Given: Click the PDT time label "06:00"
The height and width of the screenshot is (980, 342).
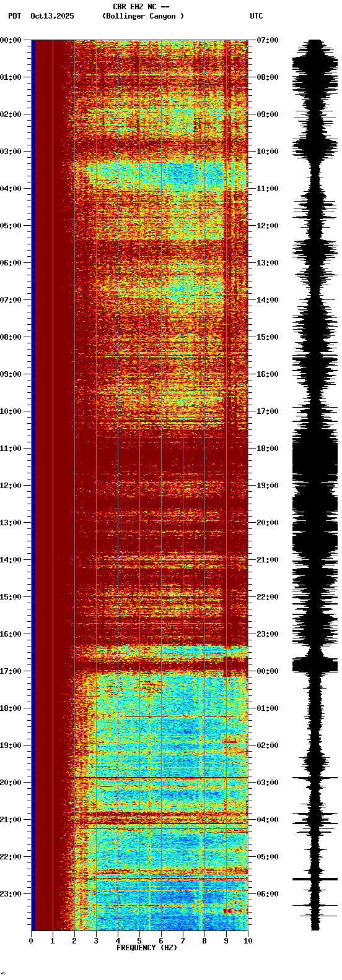Looking at the screenshot, I should pyautogui.click(x=11, y=263).
